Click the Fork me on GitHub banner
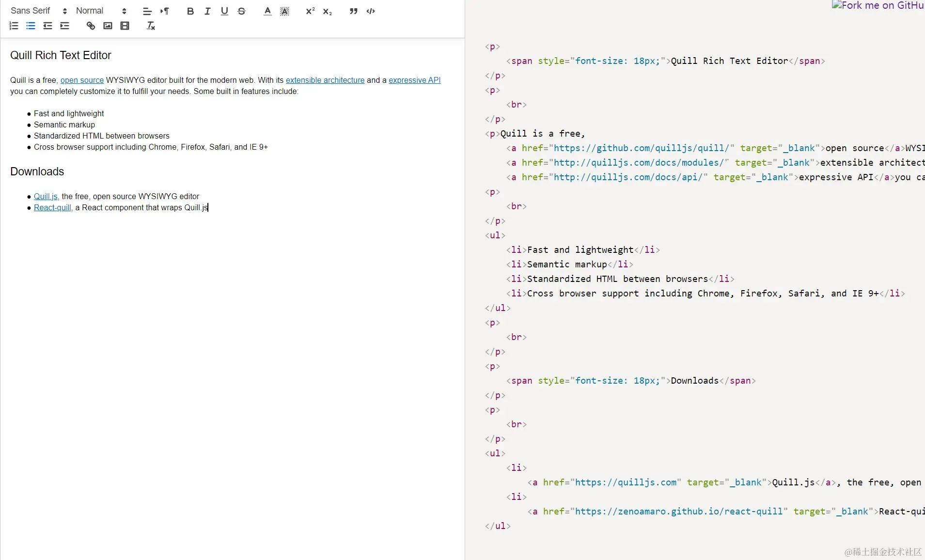This screenshot has width=925, height=560. tap(878, 5)
